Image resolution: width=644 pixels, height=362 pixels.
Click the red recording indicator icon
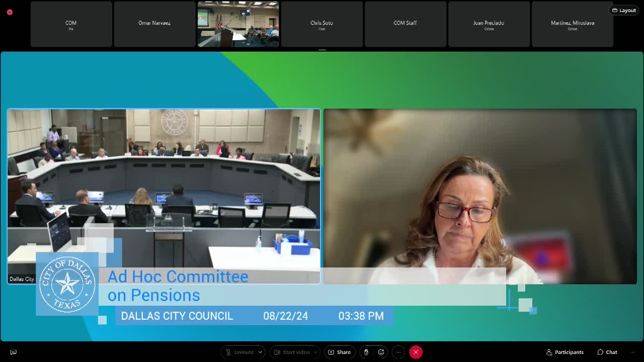10,12
